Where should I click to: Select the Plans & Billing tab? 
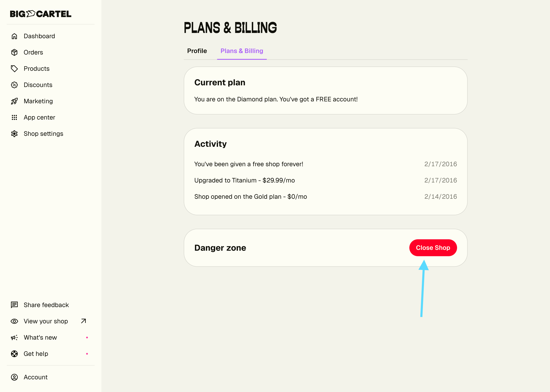(x=242, y=51)
